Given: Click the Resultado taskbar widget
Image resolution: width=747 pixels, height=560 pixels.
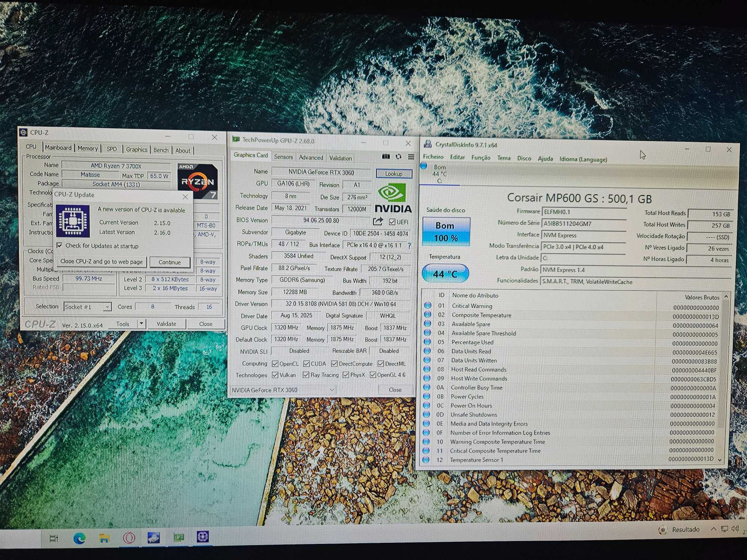Looking at the screenshot, I should point(679,529).
